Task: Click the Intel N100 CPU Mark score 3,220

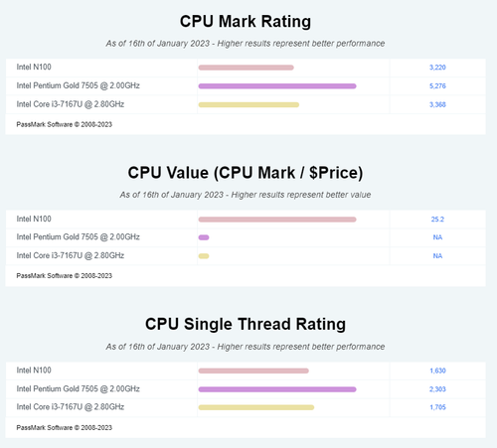Action: pyautogui.click(x=437, y=68)
